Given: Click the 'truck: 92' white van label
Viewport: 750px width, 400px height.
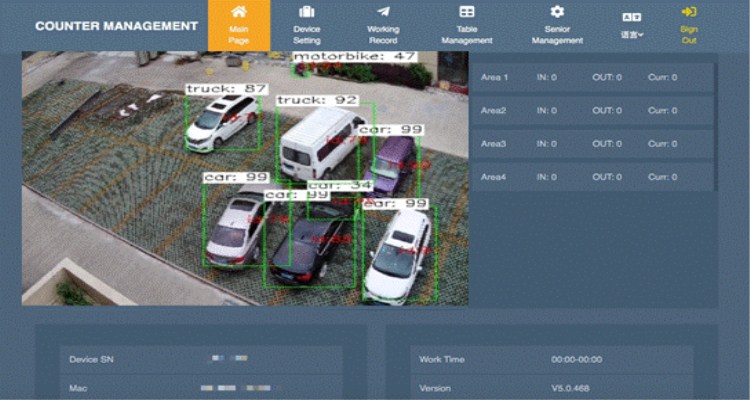Looking at the screenshot, I should click(x=317, y=101).
